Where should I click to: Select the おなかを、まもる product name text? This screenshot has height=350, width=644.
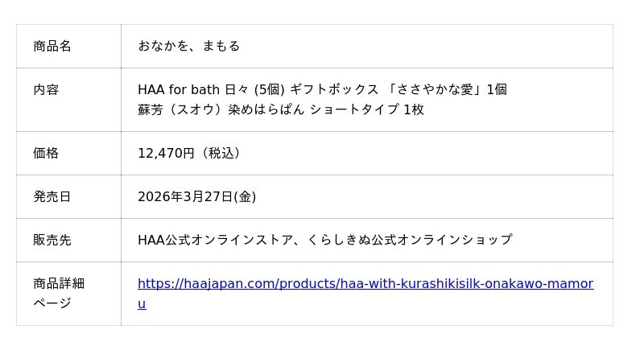(188, 47)
